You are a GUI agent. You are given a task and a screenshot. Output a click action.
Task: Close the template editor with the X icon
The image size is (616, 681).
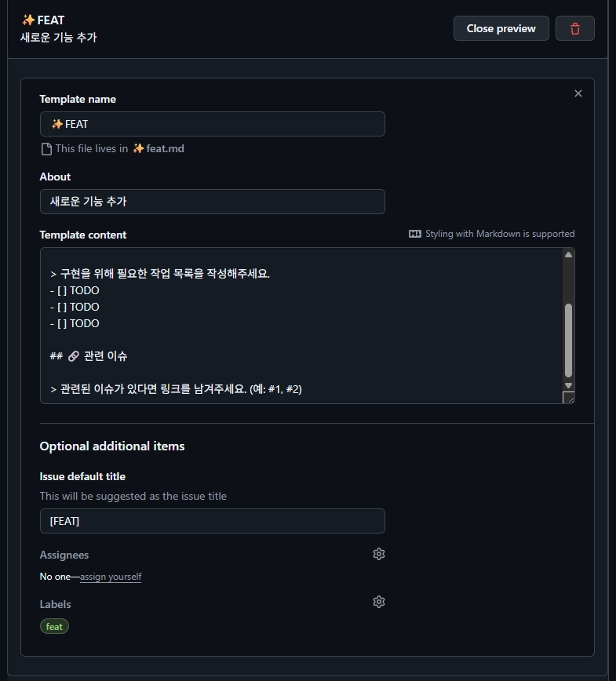(x=578, y=93)
